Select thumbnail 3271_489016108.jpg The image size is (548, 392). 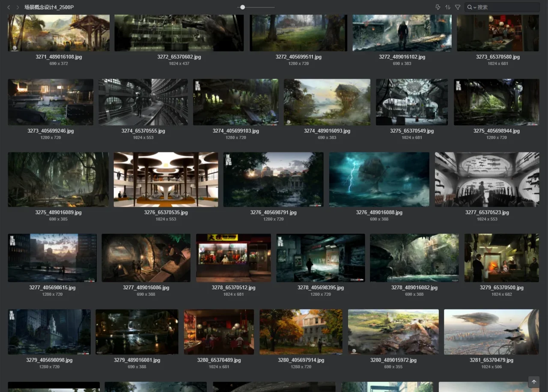pos(59,33)
